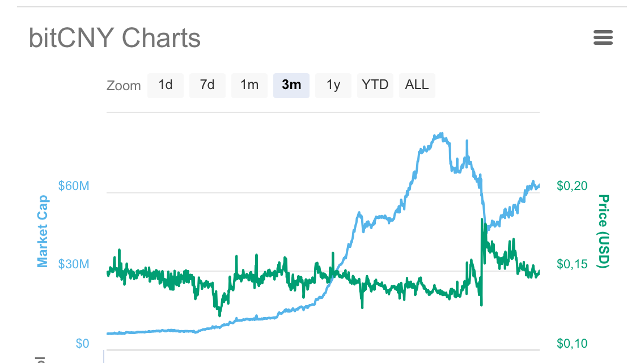Screen dimensions: 644x363
Task: Click the Price (USD) axis title
Action: click(x=603, y=231)
